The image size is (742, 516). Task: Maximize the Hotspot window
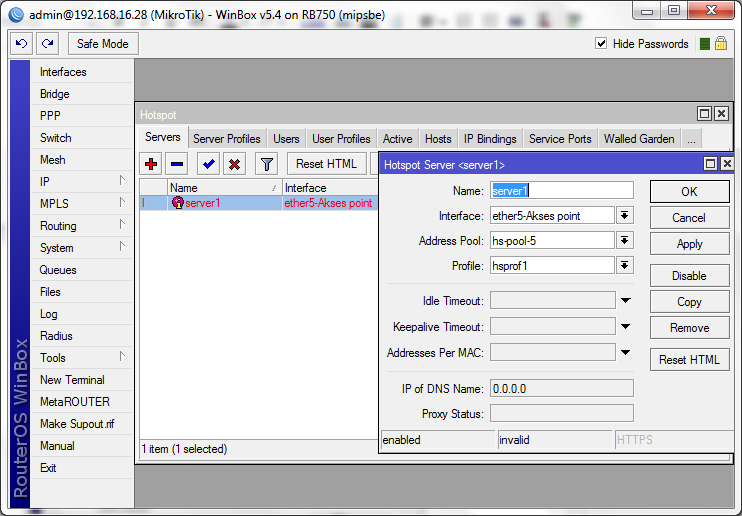704,114
